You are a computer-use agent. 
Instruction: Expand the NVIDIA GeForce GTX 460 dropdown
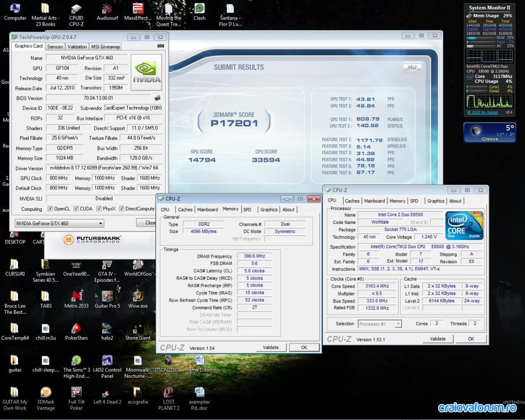click(x=59, y=223)
